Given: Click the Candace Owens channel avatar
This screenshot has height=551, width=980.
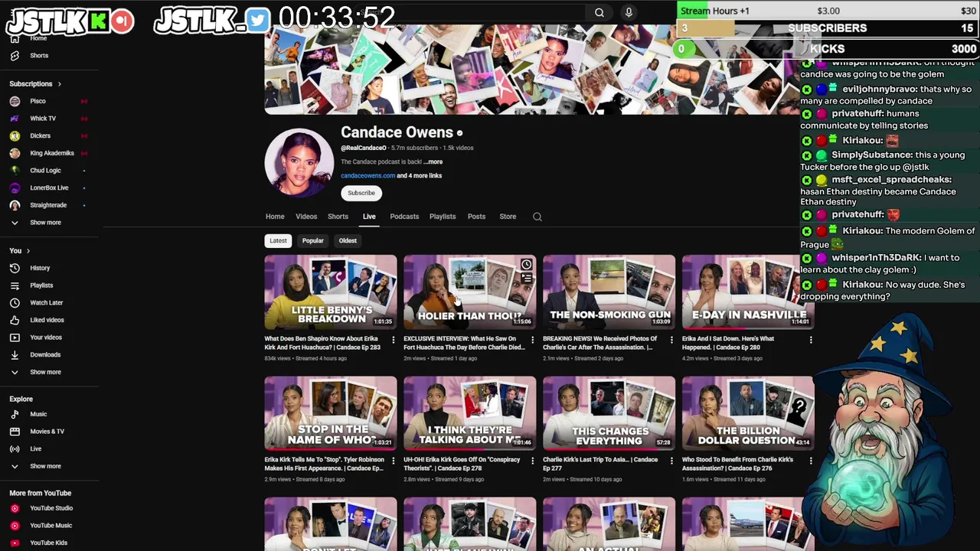Looking at the screenshot, I should pyautogui.click(x=299, y=162).
